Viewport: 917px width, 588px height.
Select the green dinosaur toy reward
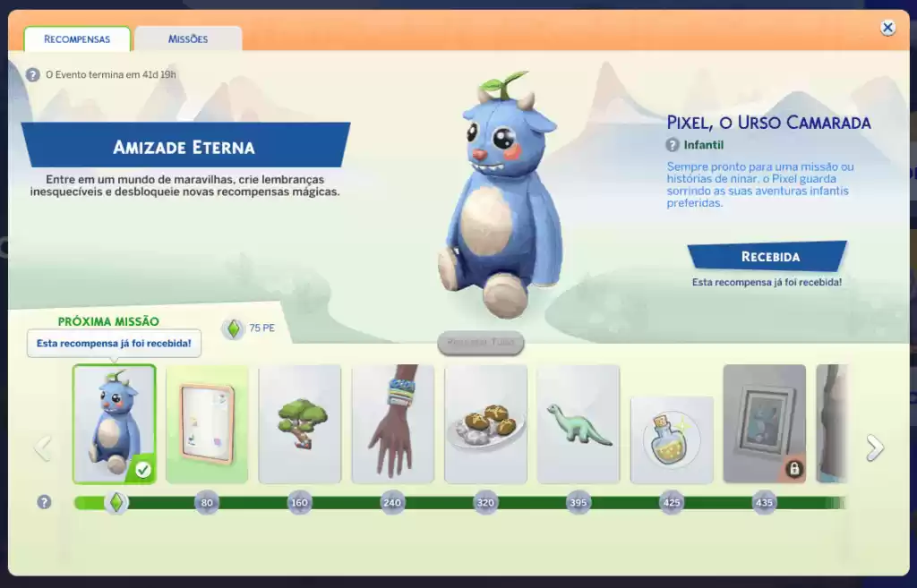click(x=578, y=423)
